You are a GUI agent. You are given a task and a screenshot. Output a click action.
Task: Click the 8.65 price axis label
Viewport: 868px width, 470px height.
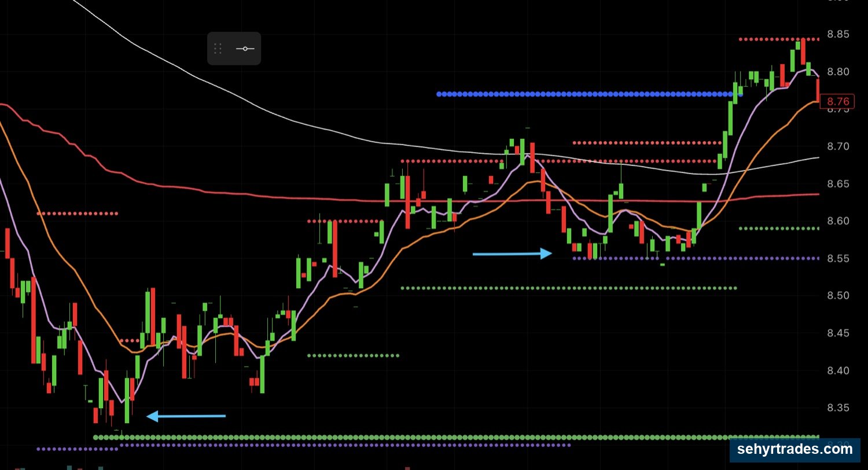[x=838, y=184]
